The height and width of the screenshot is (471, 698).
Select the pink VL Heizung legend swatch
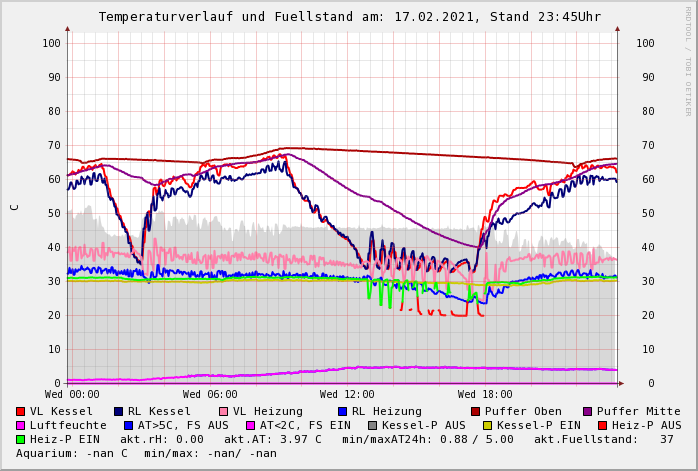point(224,411)
